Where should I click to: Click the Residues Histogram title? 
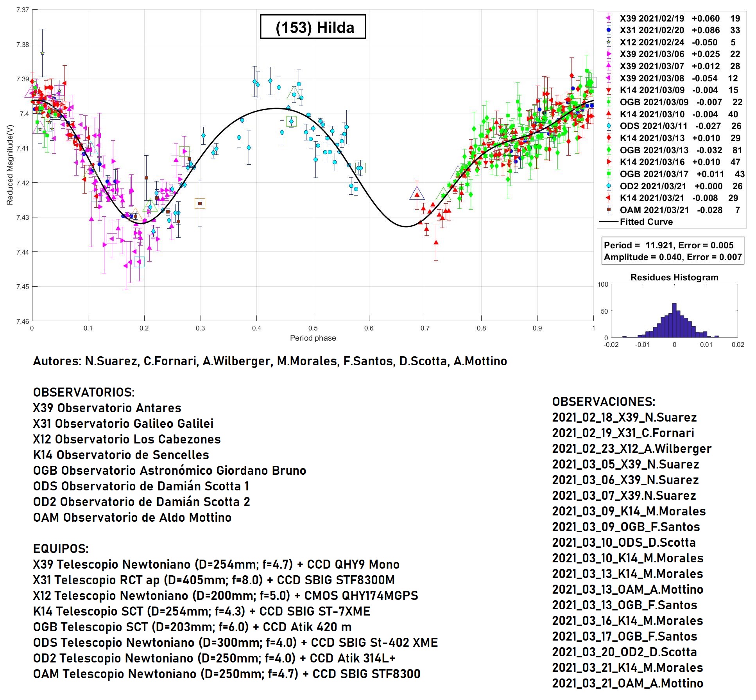point(674,277)
